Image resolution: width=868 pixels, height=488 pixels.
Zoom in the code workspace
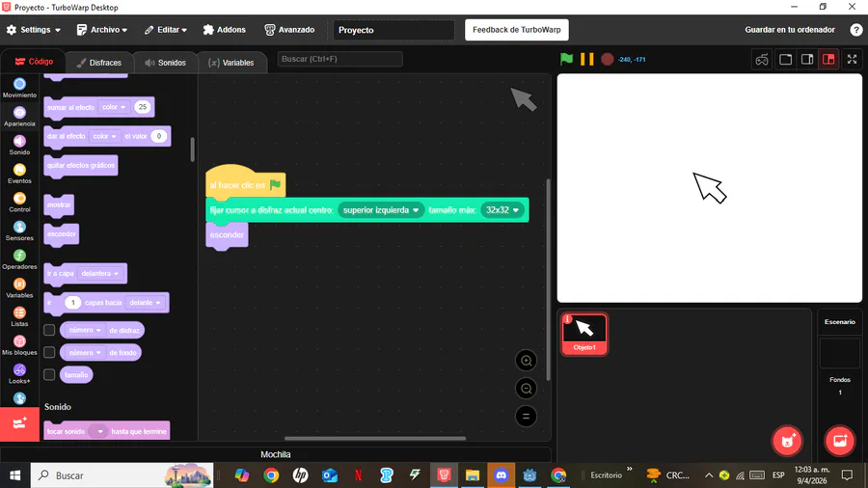(526, 361)
